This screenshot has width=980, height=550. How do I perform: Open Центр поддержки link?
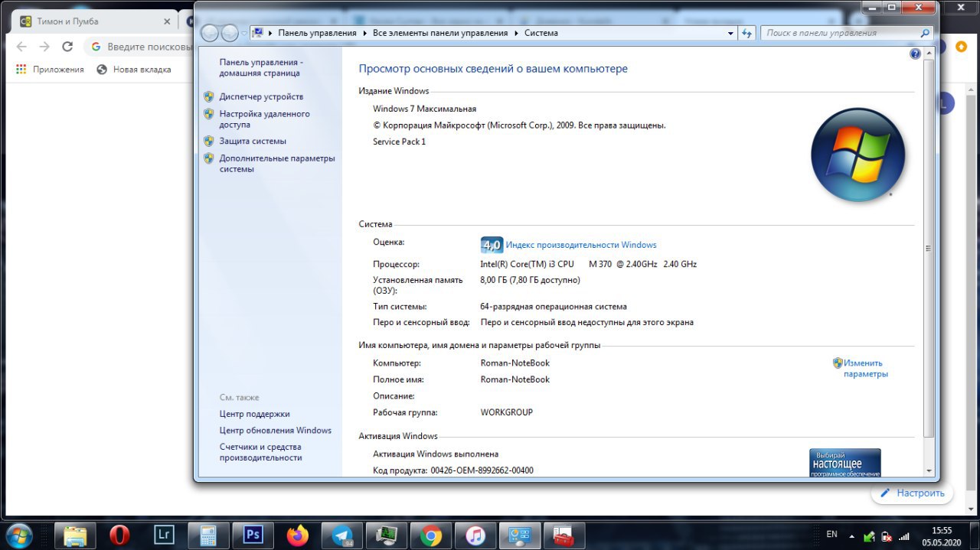coord(254,414)
